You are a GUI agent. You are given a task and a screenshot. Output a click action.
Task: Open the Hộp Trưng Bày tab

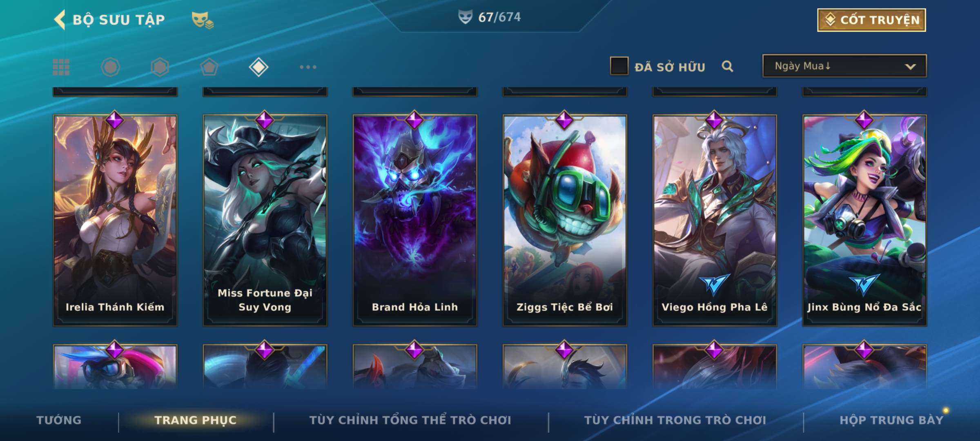click(x=891, y=420)
